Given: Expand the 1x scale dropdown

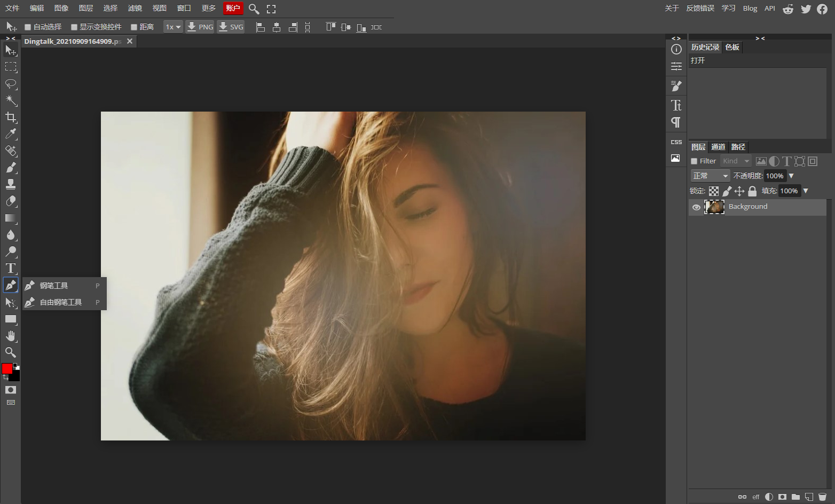Looking at the screenshot, I should [x=173, y=27].
